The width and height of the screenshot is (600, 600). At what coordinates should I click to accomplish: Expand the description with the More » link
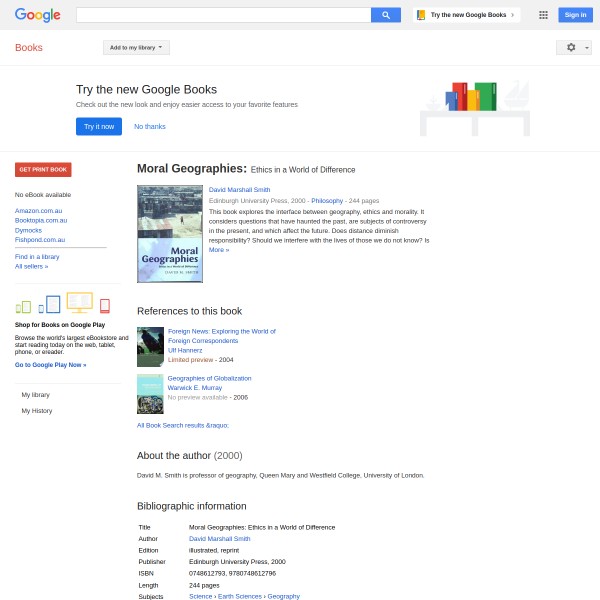pos(219,250)
